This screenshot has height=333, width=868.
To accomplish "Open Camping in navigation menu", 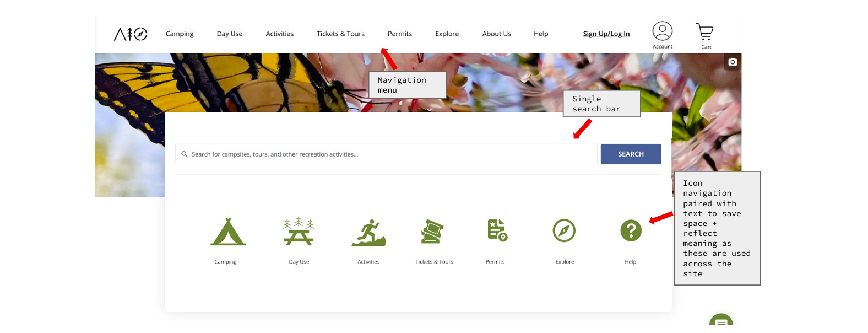I will pyautogui.click(x=180, y=34).
